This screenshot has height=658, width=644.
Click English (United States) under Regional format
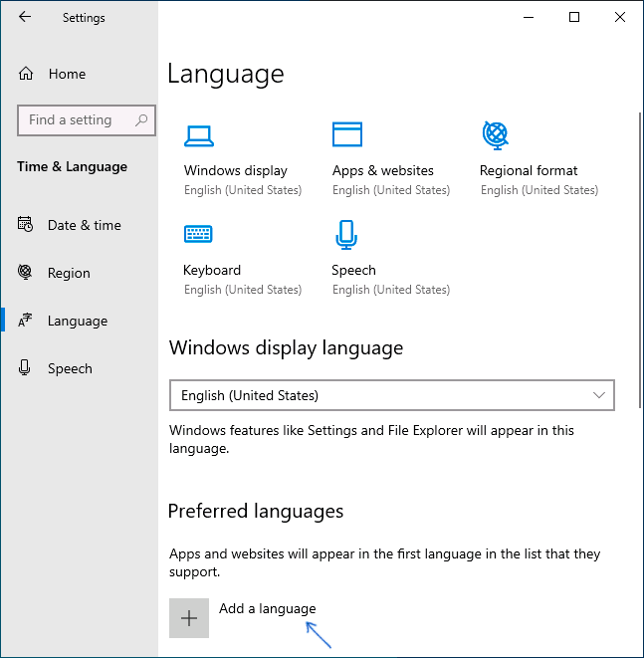tap(539, 190)
